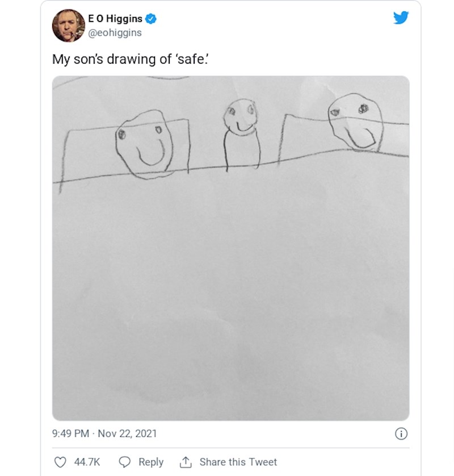The width and height of the screenshot is (454, 476).
Task: Click the reply speech bubble icon
Action: coord(125,462)
